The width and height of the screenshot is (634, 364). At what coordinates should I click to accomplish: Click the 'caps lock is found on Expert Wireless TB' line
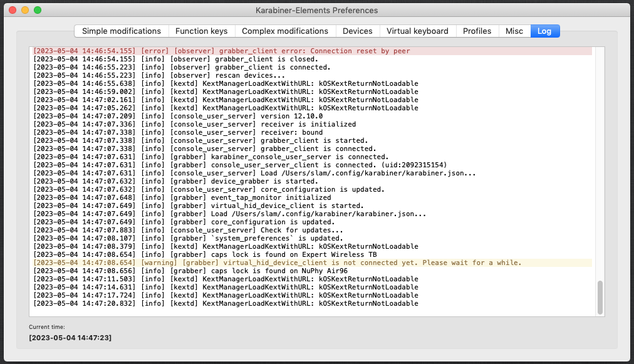[205, 254]
